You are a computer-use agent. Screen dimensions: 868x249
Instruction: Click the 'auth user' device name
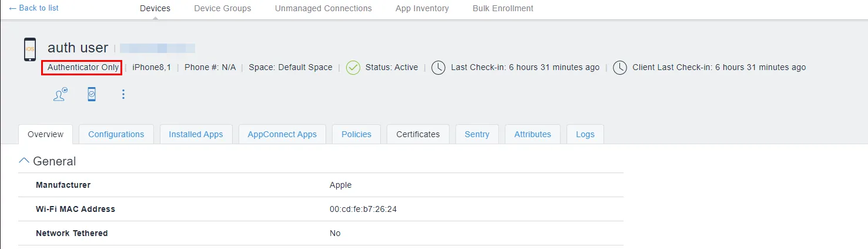click(78, 48)
